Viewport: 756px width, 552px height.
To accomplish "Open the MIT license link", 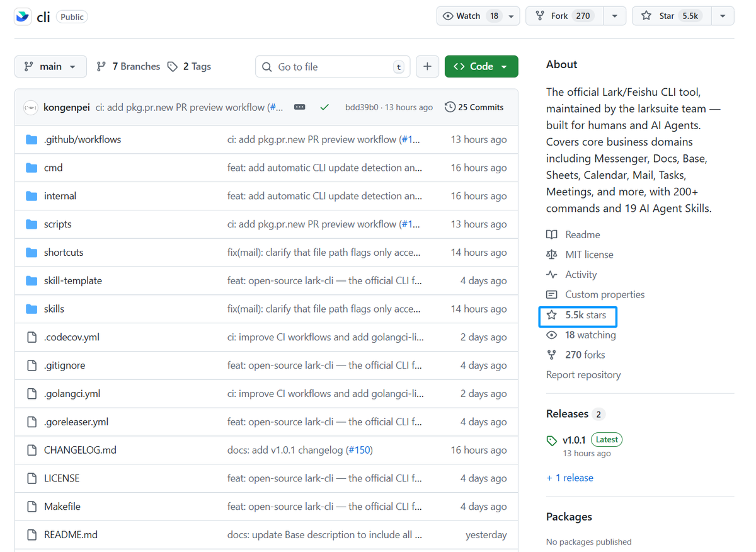I will [589, 255].
